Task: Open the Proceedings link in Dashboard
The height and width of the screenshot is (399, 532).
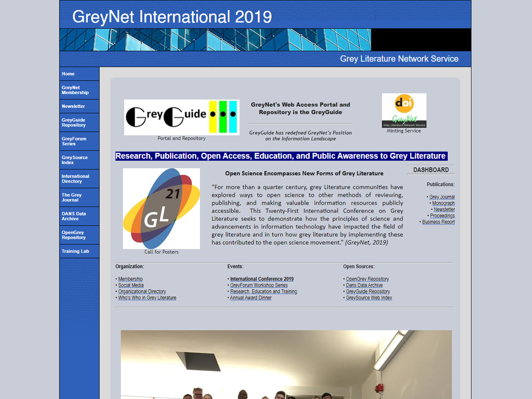Action: pos(442,215)
